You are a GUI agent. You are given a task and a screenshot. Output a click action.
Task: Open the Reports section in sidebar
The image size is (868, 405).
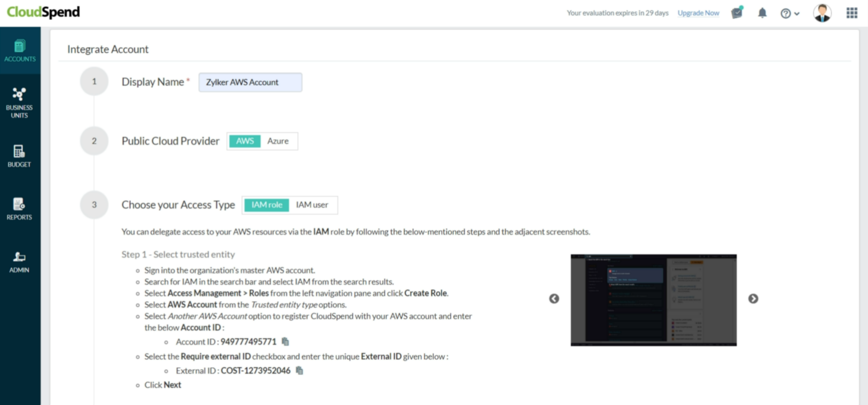coord(20,209)
